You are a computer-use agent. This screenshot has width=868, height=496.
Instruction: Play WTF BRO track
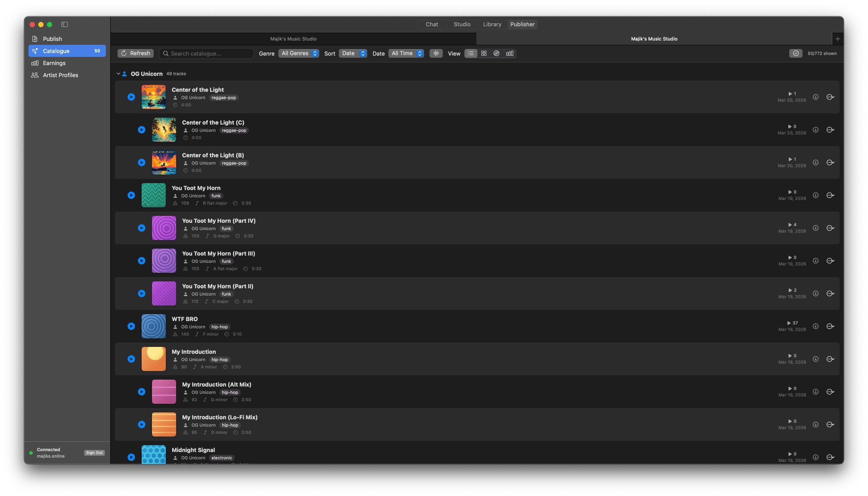[x=131, y=326]
